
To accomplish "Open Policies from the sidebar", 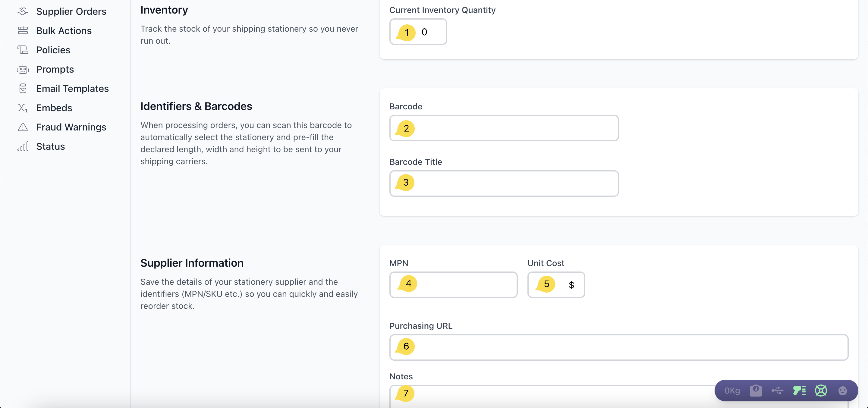I will click(x=53, y=50).
